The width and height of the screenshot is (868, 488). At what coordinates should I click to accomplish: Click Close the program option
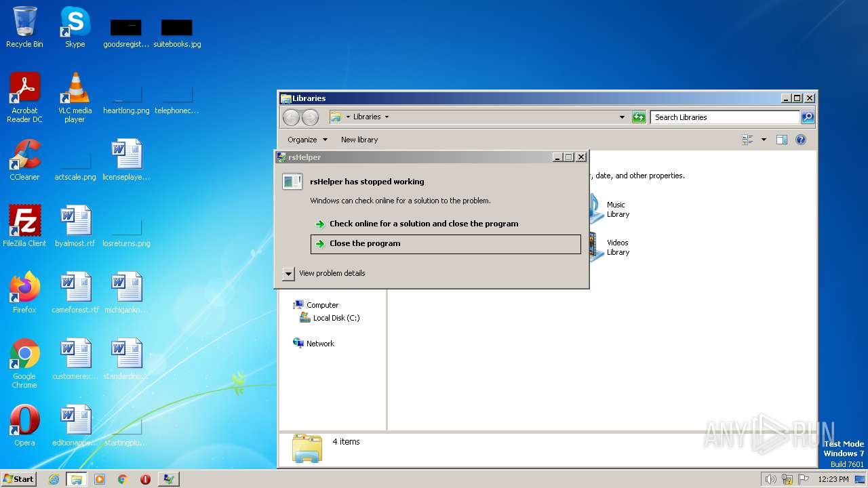coord(446,244)
